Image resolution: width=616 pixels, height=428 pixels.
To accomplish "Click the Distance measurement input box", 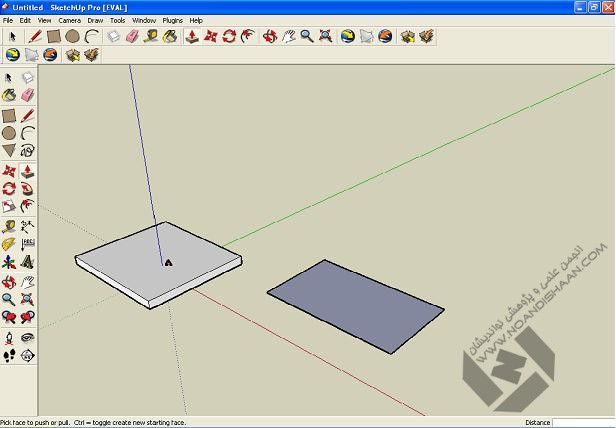I will [x=584, y=423].
